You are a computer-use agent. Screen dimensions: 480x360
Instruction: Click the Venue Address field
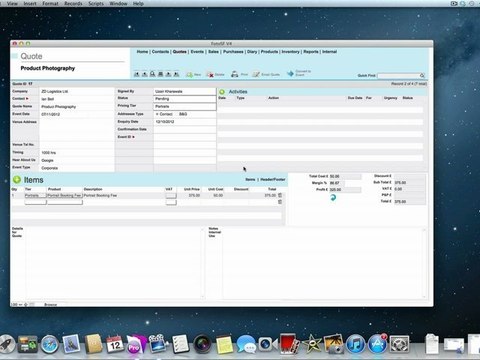(77, 130)
